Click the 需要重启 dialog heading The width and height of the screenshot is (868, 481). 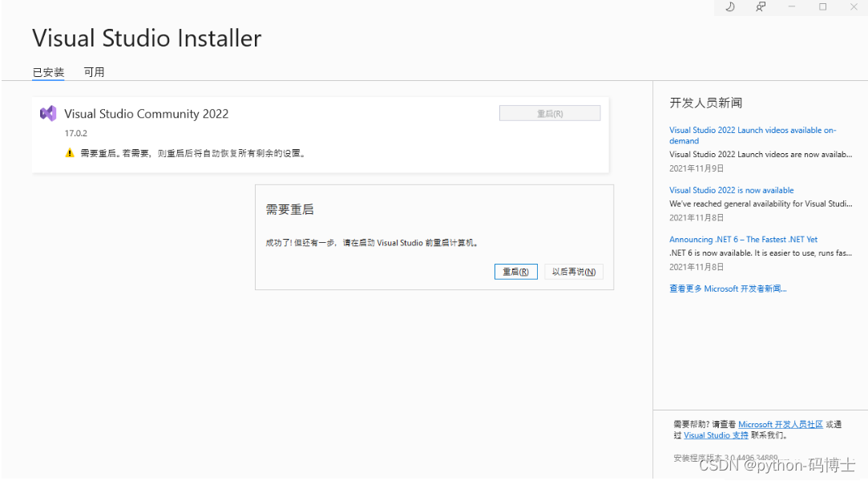click(289, 209)
